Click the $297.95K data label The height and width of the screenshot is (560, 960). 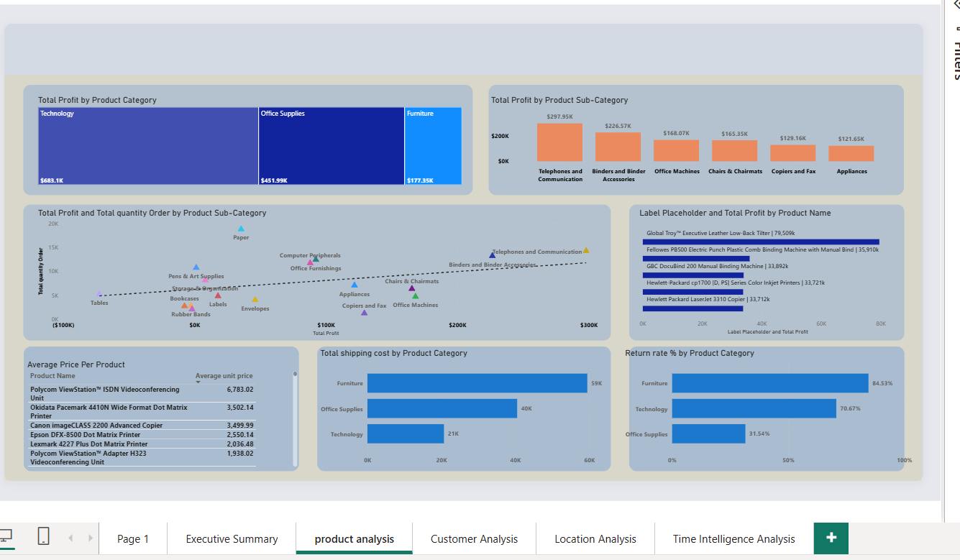[x=559, y=116]
